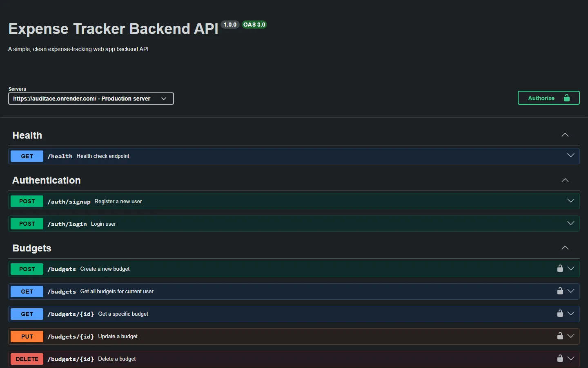Click the OAS 3.0 badge

[x=254, y=25]
